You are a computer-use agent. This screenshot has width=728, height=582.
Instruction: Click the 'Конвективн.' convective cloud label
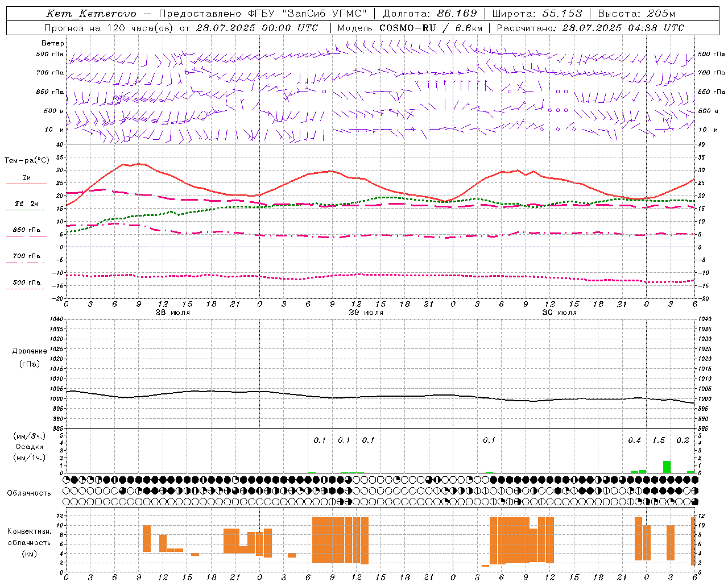[x=29, y=531]
